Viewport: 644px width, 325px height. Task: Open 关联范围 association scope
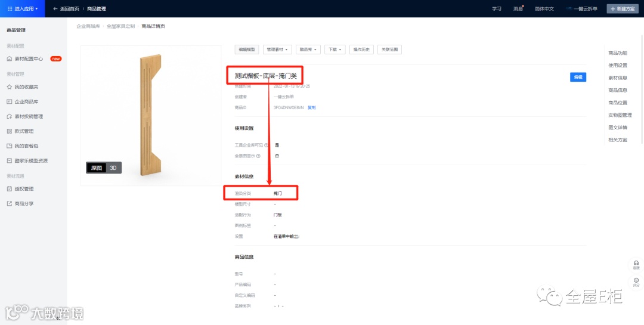[x=389, y=49]
